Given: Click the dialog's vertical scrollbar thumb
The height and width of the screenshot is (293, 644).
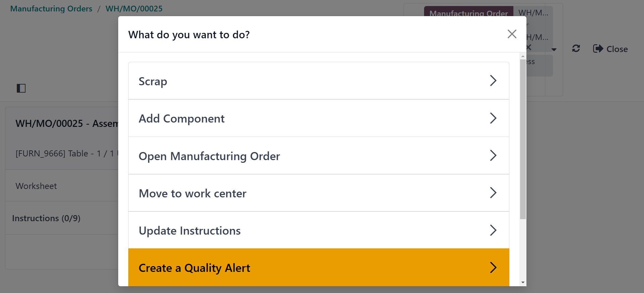Looking at the screenshot, I should coord(523,139).
